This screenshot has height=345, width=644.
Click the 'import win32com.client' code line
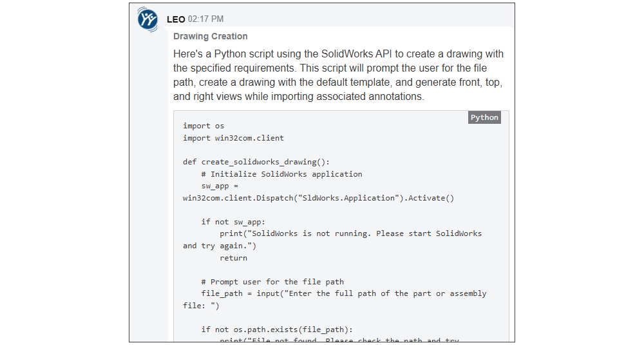[x=233, y=138]
